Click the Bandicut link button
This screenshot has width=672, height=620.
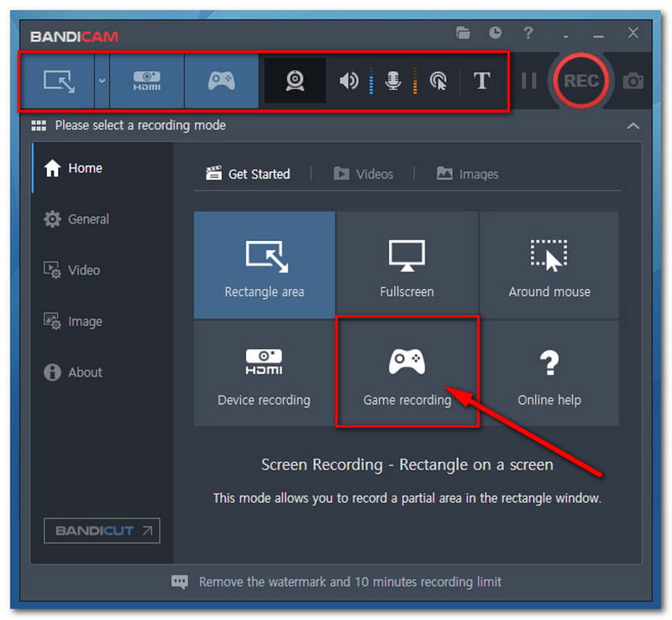tap(102, 531)
